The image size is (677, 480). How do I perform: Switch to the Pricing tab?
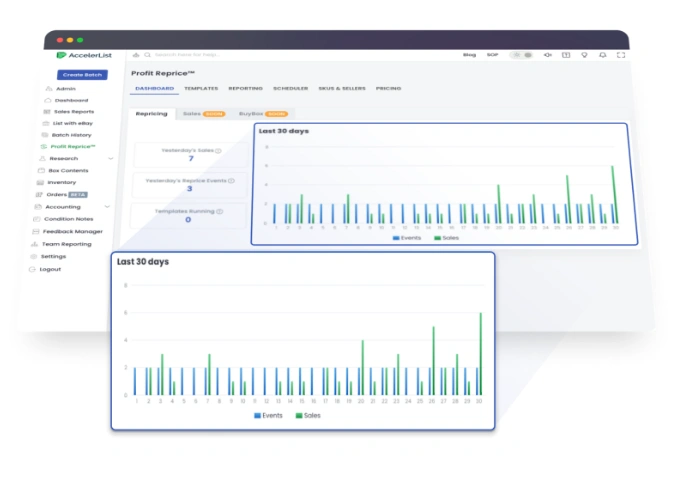coord(389,88)
